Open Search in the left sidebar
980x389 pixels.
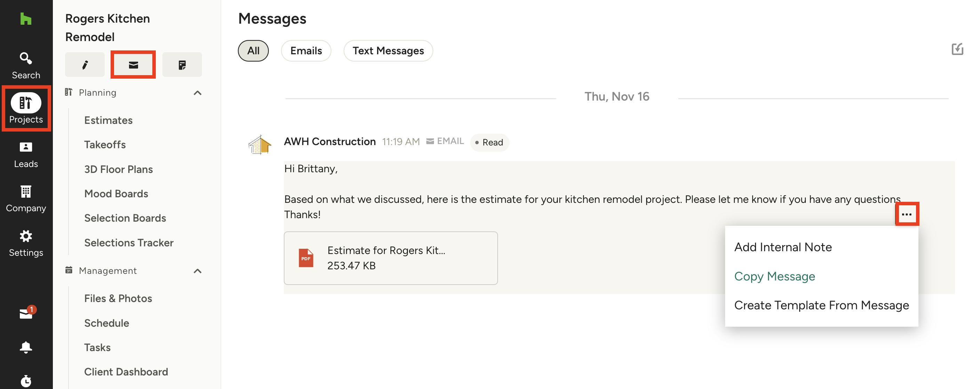coord(26,65)
